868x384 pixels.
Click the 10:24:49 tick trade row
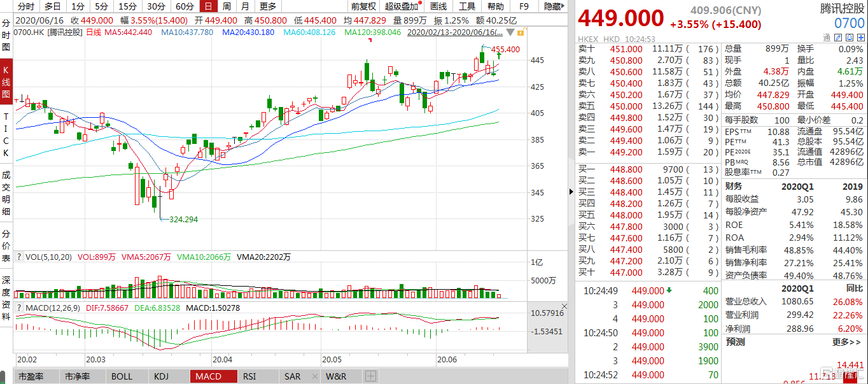[647, 291]
